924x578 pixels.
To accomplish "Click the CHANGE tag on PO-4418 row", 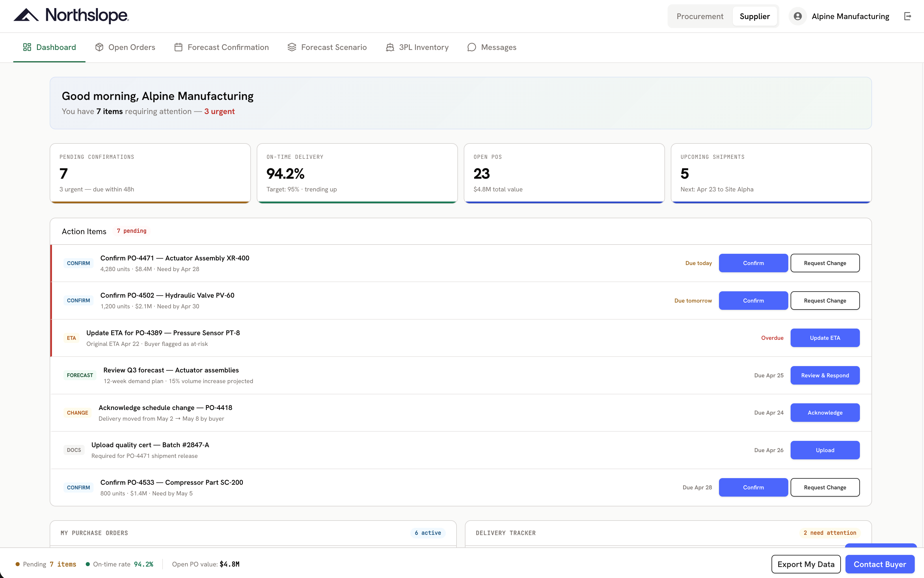I will coord(78,413).
